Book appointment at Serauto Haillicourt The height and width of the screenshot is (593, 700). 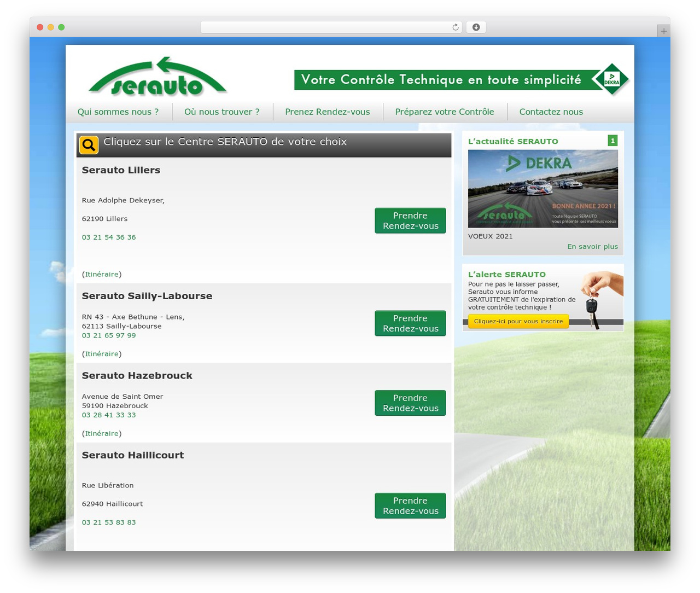[x=410, y=505]
